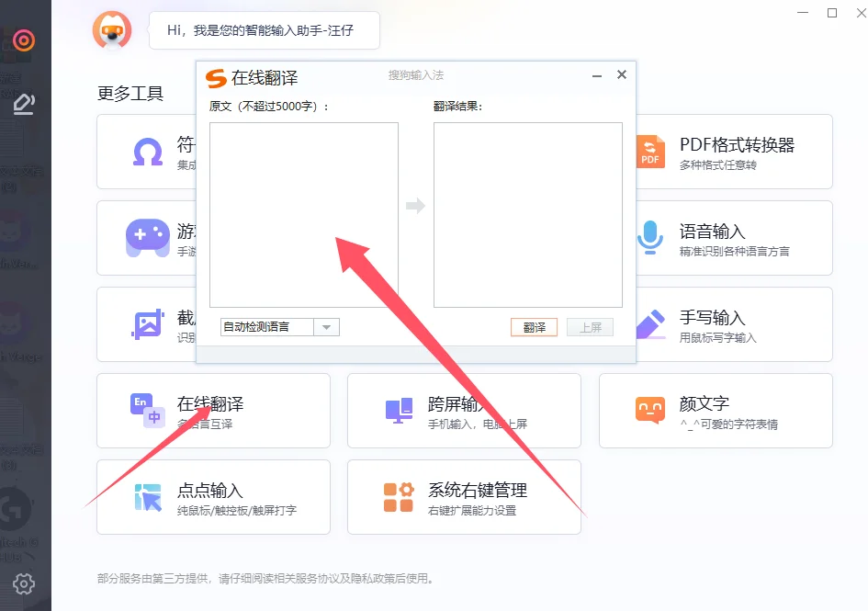
Task: Click the 翻译结果 output text area
Action: tap(527, 215)
